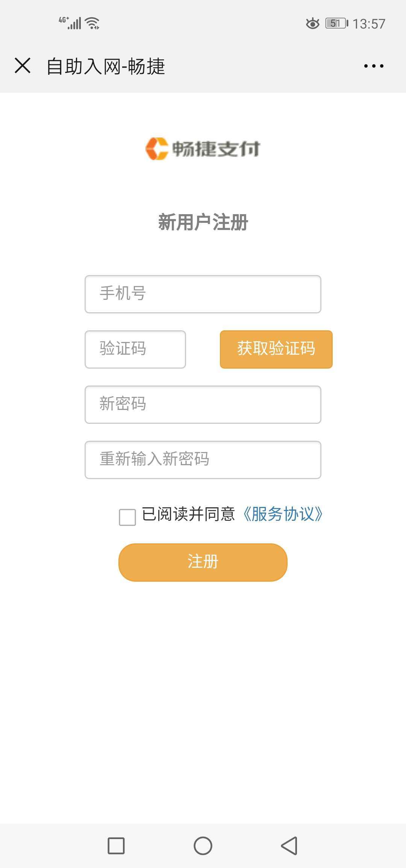406x868 pixels.
Task: Tap the battery indicator icon
Action: tap(336, 24)
